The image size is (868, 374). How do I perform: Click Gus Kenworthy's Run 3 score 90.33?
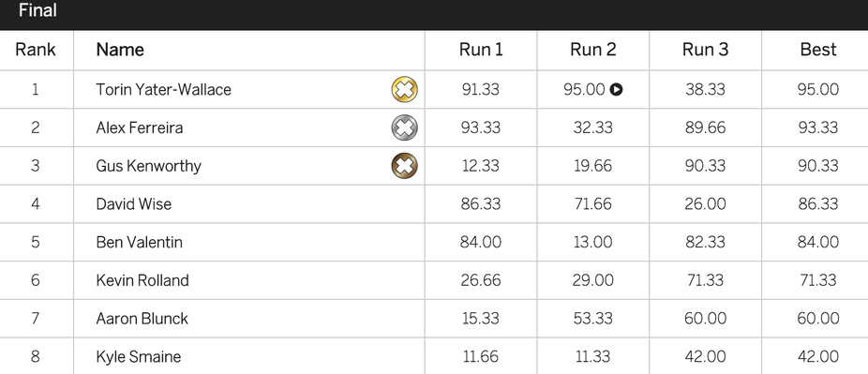click(x=705, y=166)
